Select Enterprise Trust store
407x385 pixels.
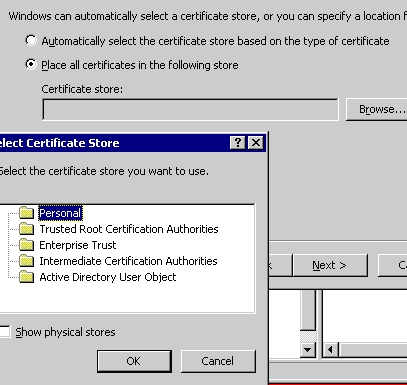pyautogui.click(x=78, y=245)
